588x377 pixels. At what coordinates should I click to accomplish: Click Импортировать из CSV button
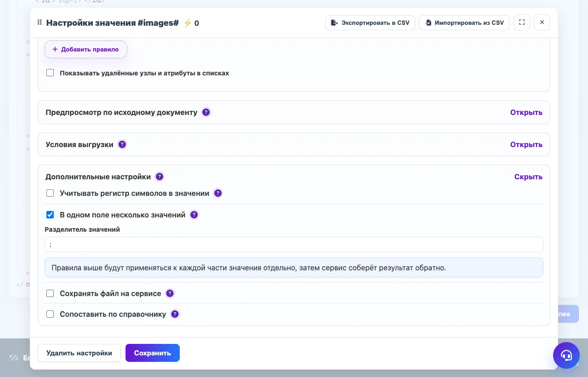coord(464,23)
